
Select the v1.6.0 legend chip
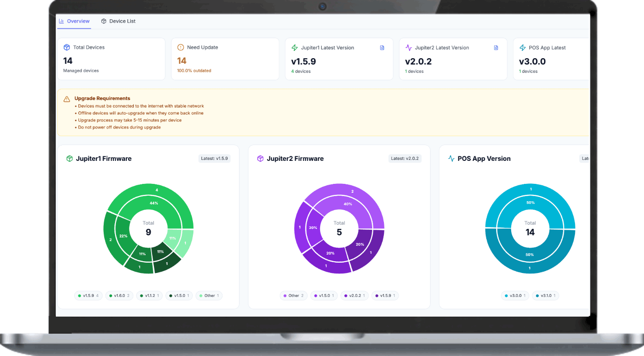pyautogui.click(x=119, y=295)
